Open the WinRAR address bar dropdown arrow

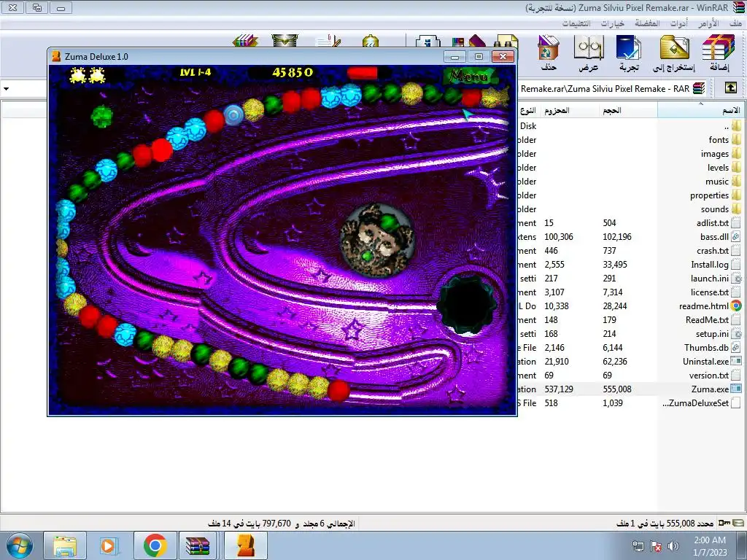click(x=6, y=88)
